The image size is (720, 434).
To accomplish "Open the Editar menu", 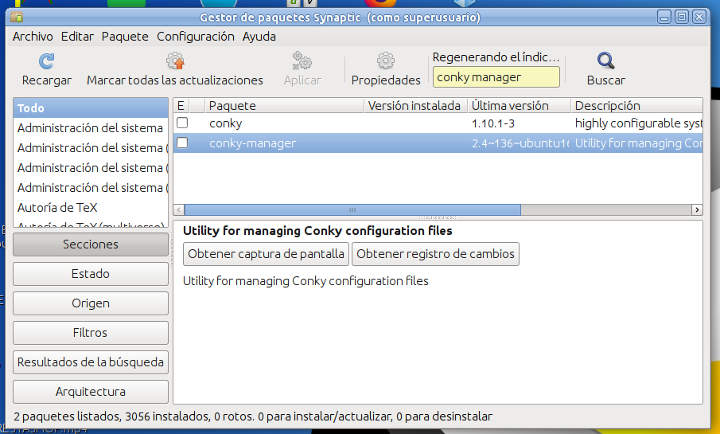I will (77, 36).
